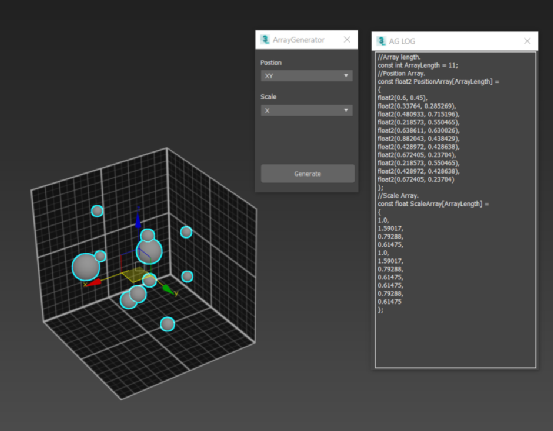Select the largest sphere on the left wall

(x=86, y=267)
